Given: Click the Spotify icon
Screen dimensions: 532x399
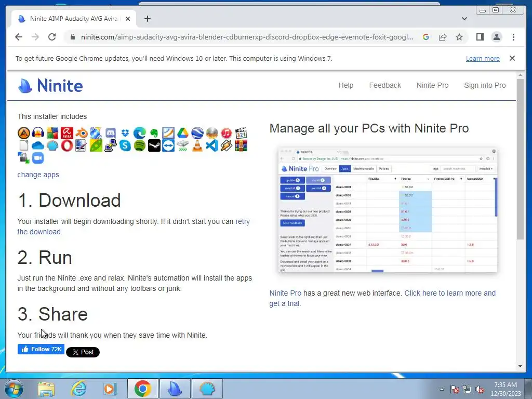Looking at the screenshot, I should 139,145.
